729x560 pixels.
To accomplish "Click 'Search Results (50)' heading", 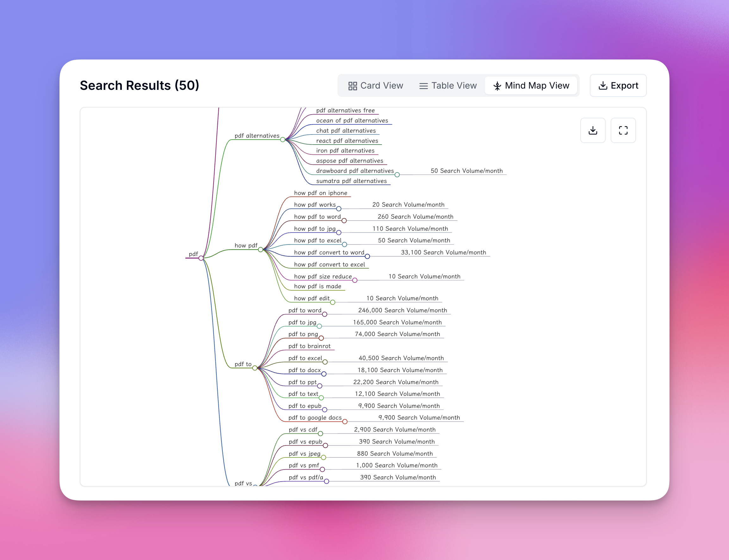I will (x=139, y=86).
